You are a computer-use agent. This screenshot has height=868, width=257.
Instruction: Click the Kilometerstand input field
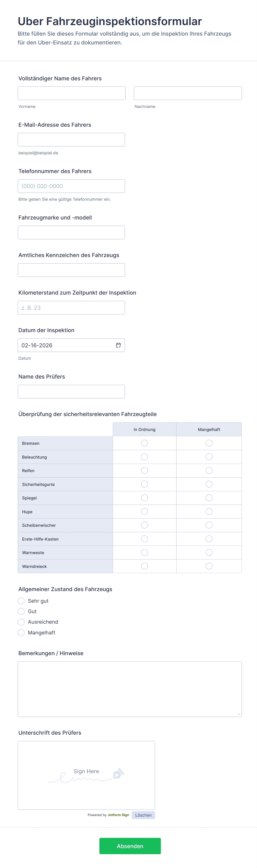coord(71,308)
